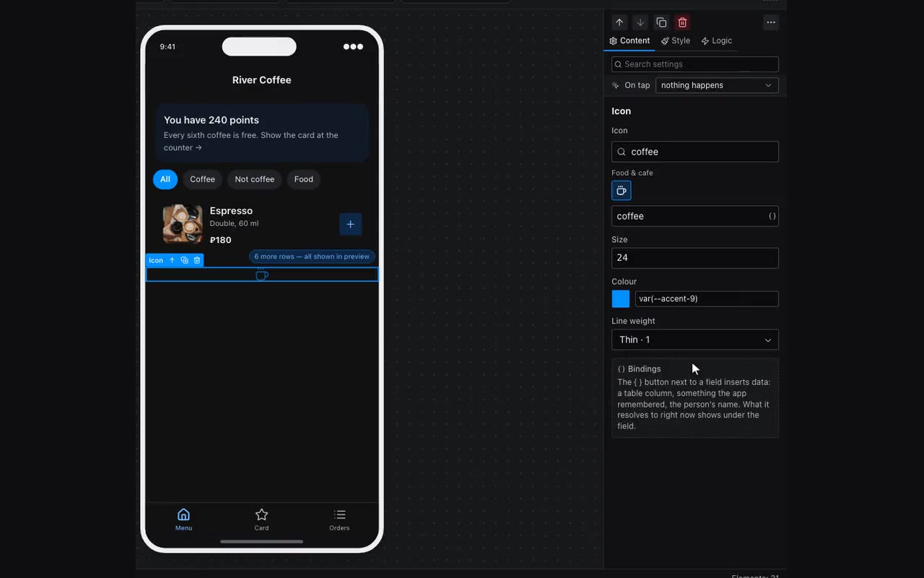Click the icon search field containing 'coffee'

coord(695,152)
